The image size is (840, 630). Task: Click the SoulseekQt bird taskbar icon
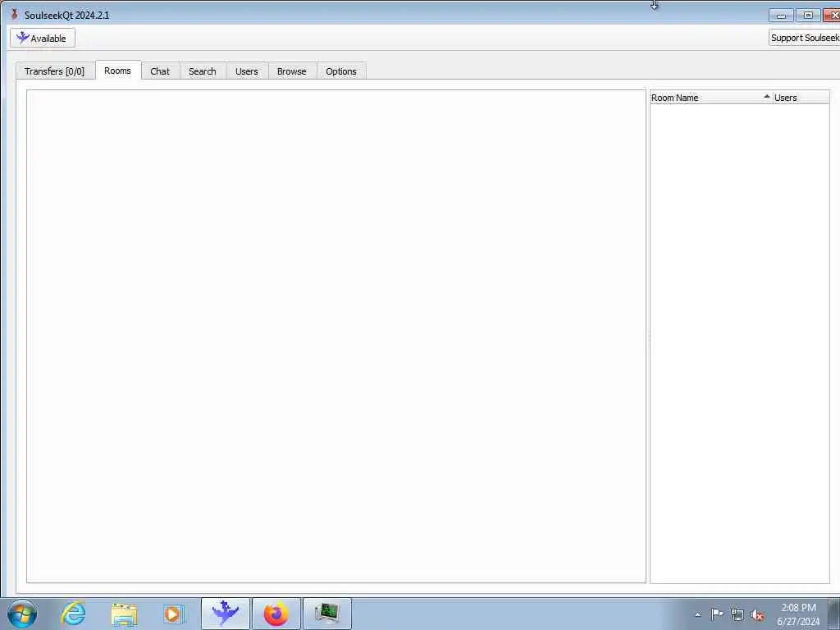pos(226,614)
